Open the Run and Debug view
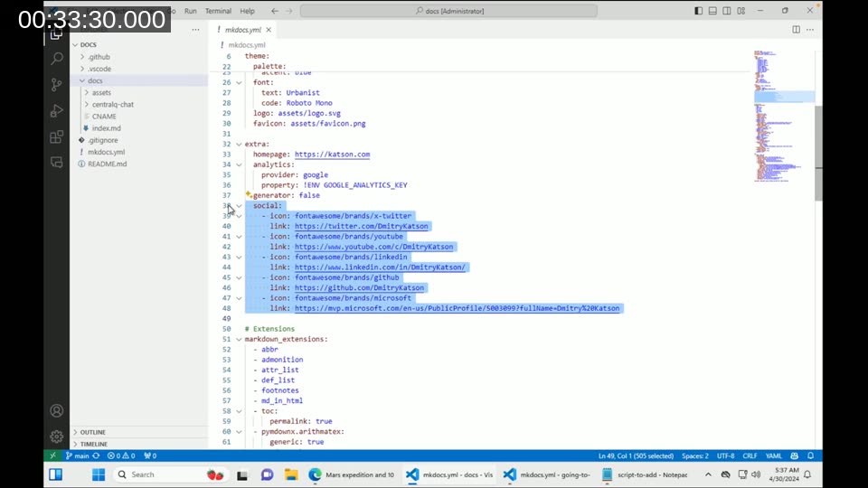The height and width of the screenshot is (488, 868). tap(56, 110)
